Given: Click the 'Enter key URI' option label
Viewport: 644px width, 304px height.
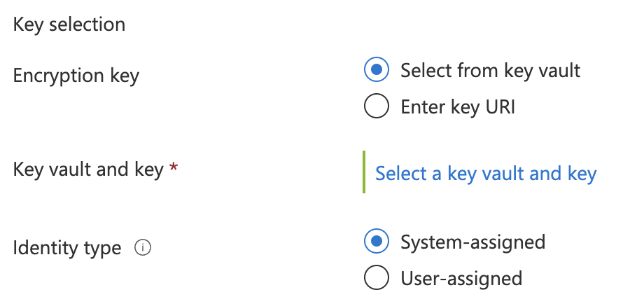Looking at the screenshot, I should (458, 106).
